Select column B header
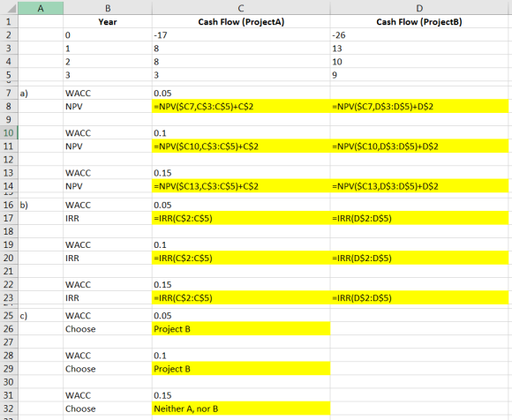This screenshot has height=420, width=512. tap(108, 8)
